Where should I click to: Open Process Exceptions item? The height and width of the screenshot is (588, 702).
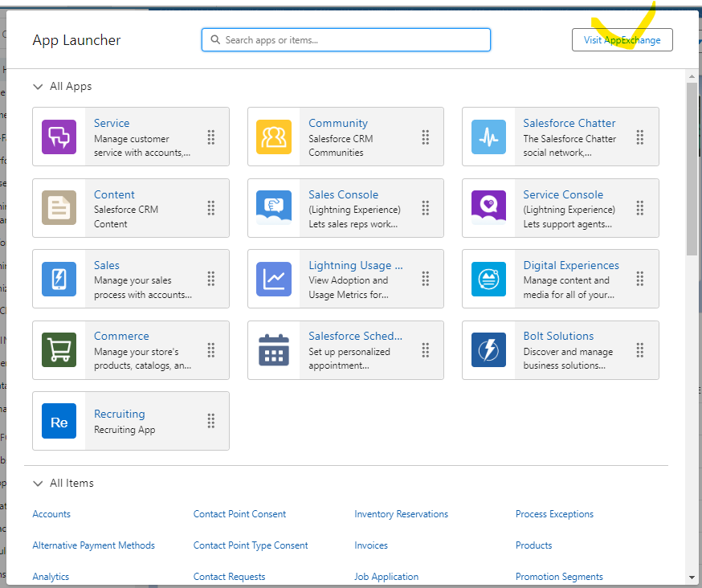pos(554,514)
